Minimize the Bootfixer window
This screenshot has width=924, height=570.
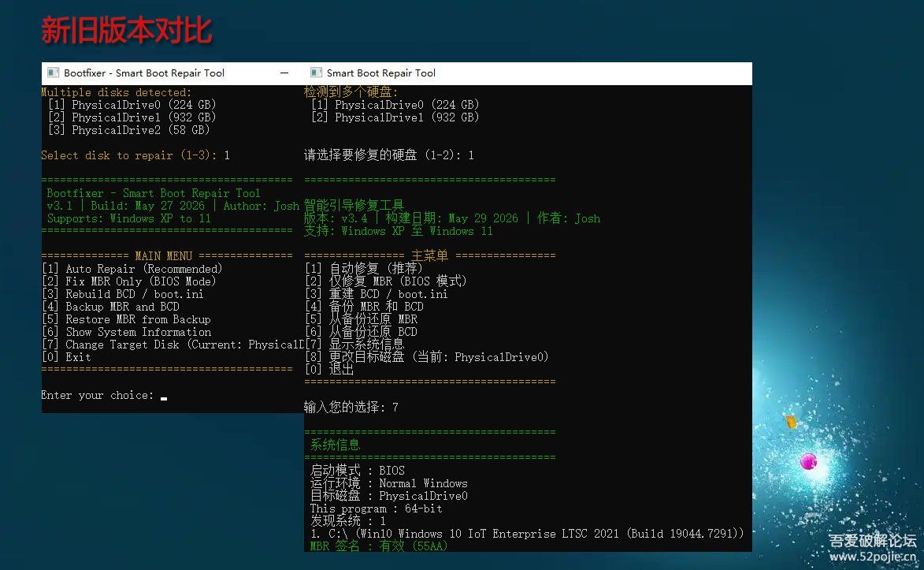pyautogui.click(x=284, y=73)
